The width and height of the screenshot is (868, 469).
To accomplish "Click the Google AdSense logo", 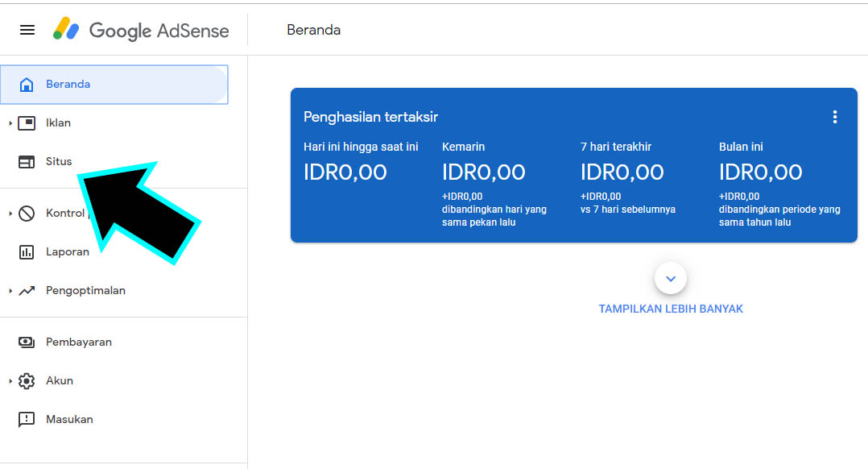I will pos(141,30).
